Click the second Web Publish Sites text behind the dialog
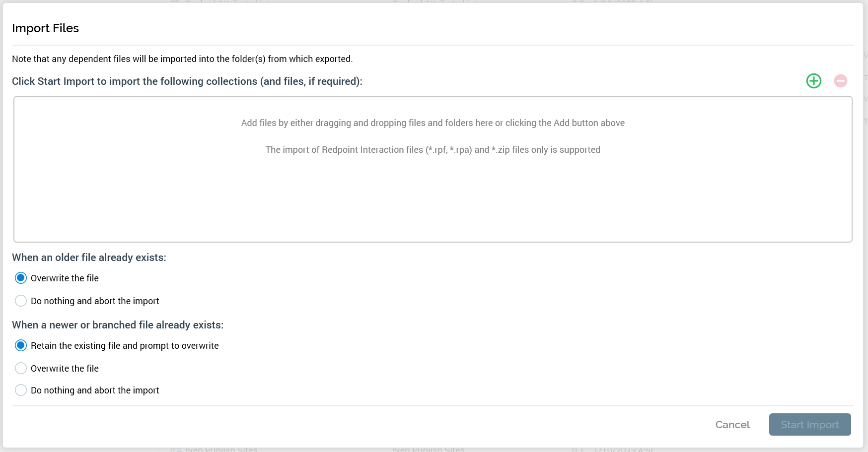868x452 pixels. pyautogui.click(x=428, y=450)
